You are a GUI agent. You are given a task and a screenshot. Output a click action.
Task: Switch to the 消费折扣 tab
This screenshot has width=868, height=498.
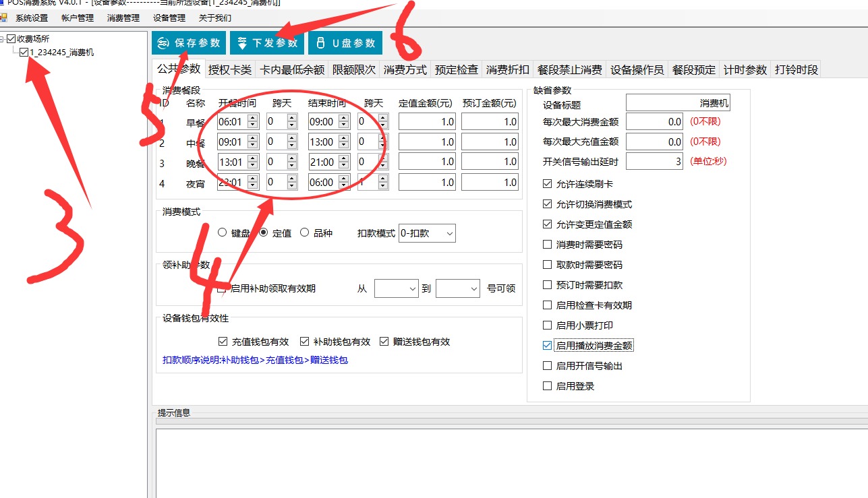pyautogui.click(x=507, y=69)
